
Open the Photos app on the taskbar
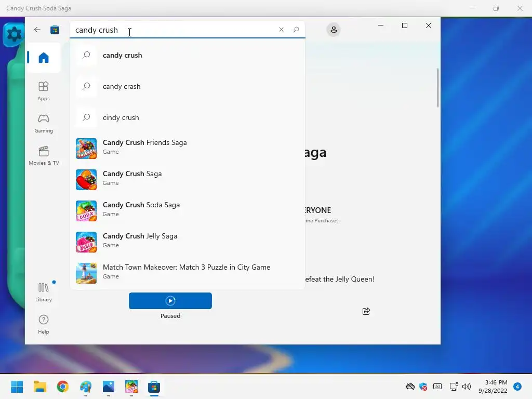coord(109,387)
